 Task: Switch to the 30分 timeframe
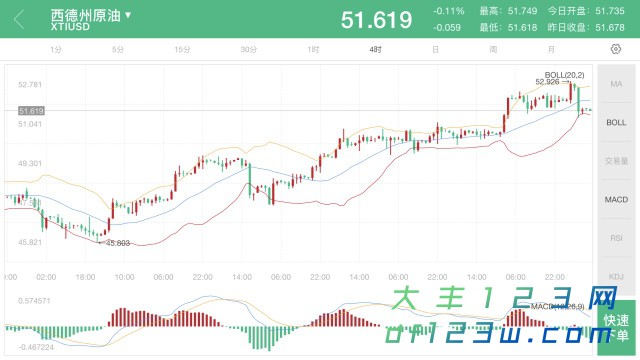pos(248,50)
